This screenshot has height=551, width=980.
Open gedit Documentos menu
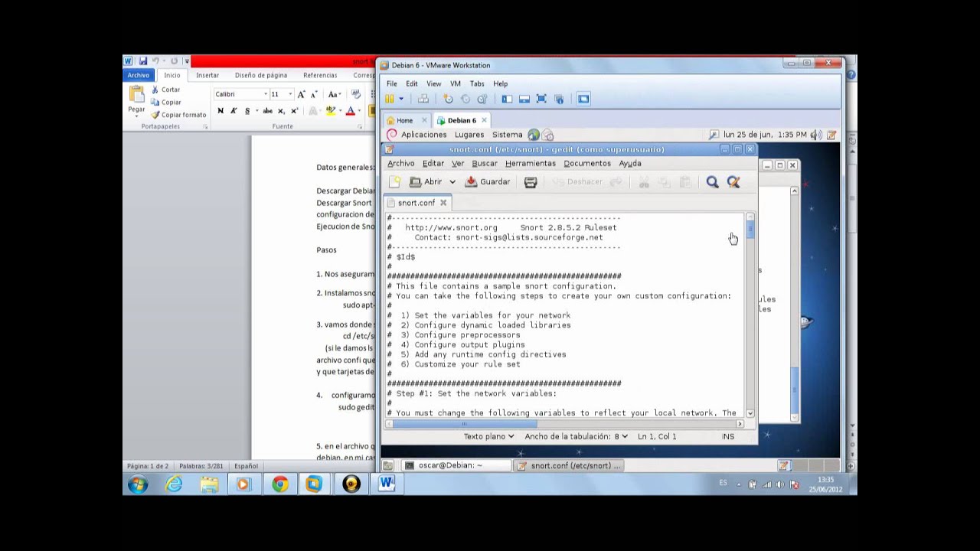(x=587, y=163)
